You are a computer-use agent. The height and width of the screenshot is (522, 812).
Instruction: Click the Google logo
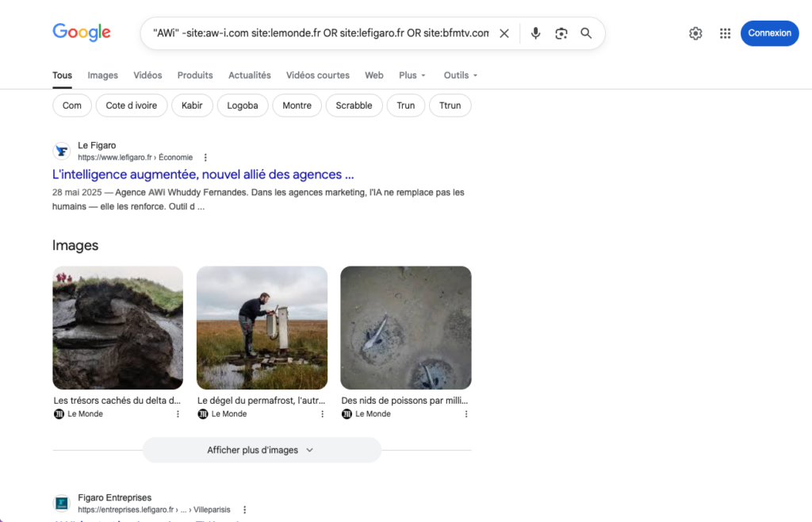coord(82,33)
